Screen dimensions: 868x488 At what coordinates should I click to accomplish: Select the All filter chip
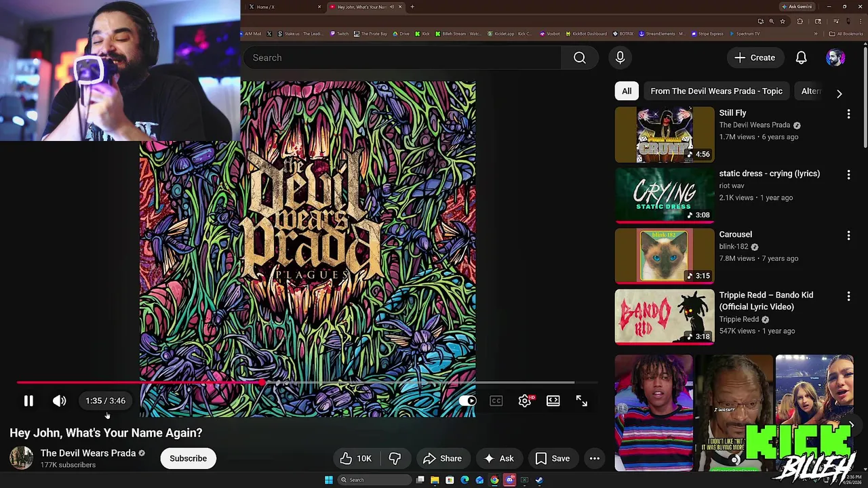(x=627, y=91)
